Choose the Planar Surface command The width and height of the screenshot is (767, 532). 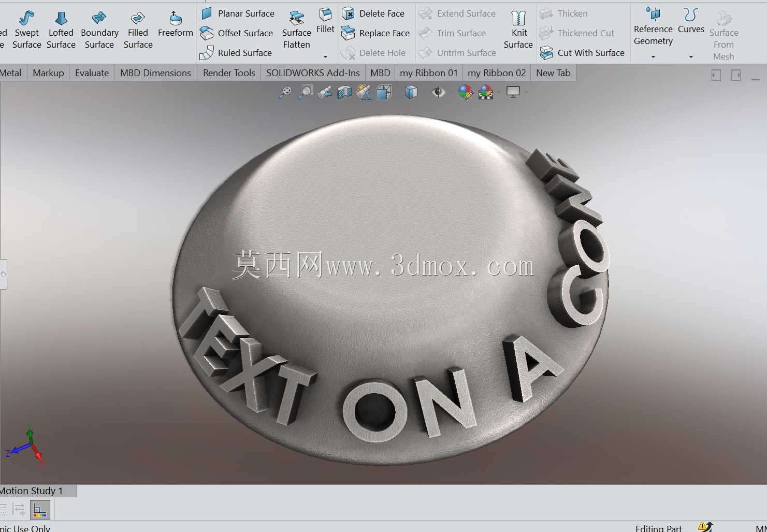(238, 13)
